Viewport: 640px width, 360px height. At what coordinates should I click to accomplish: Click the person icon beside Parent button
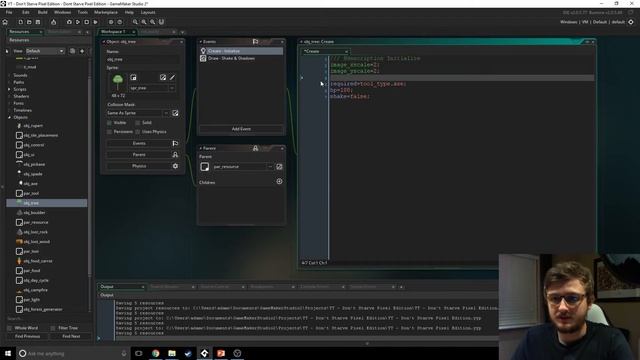[175, 155]
